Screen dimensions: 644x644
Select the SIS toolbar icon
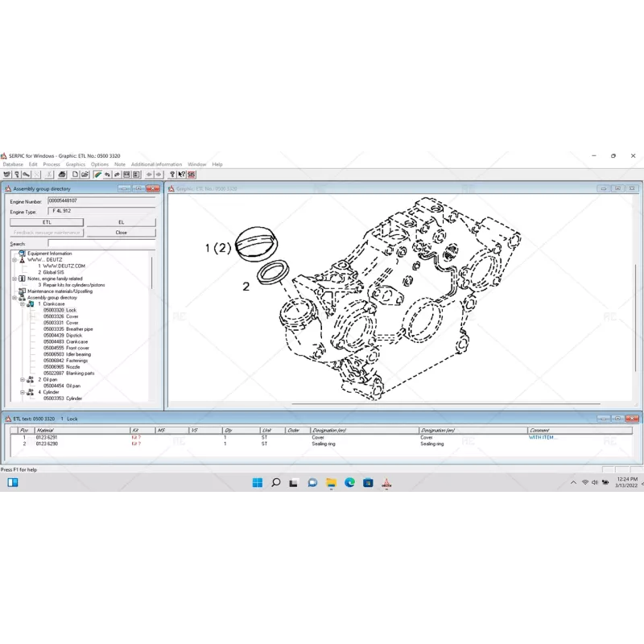click(x=190, y=175)
